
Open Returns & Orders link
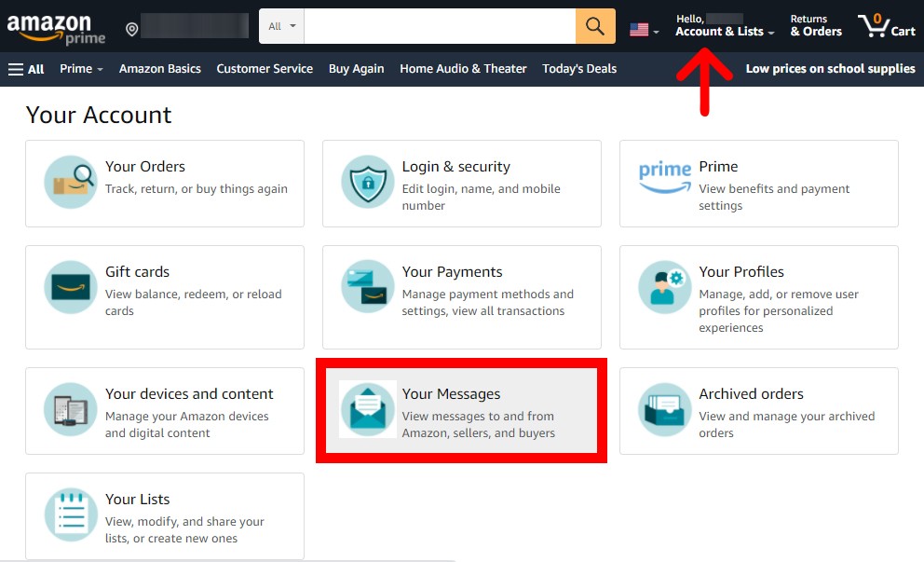pos(816,26)
